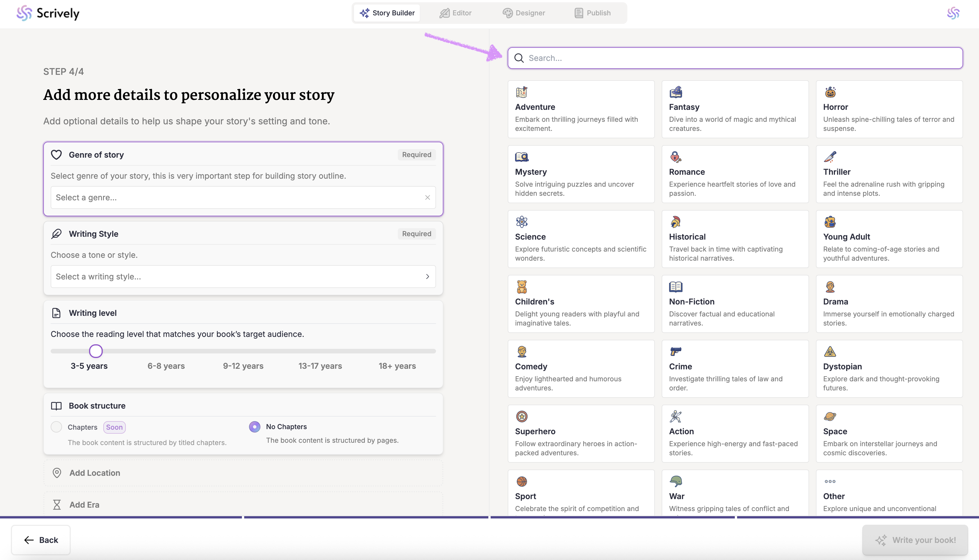Click the genre Search input field
The width and height of the screenshot is (979, 560).
[x=735, y=58]
